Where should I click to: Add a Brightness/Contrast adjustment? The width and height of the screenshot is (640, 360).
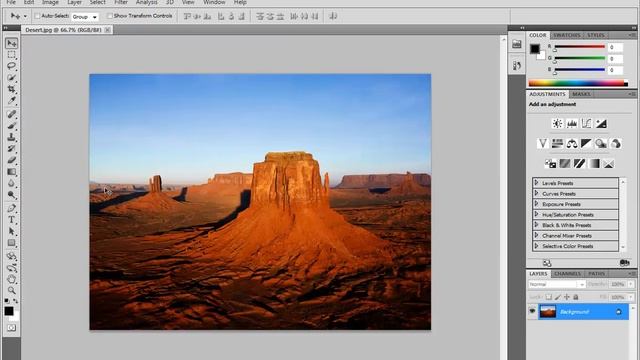557,123
